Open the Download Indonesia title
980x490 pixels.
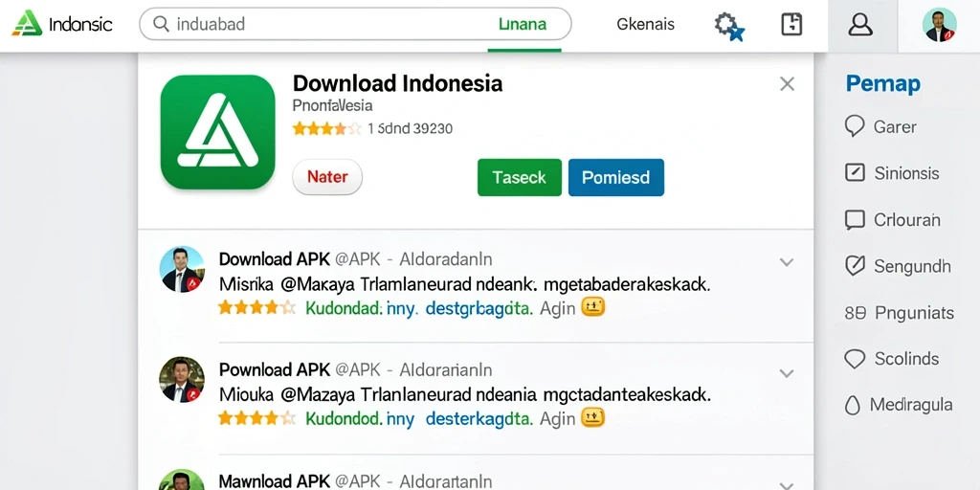(397, 83)
